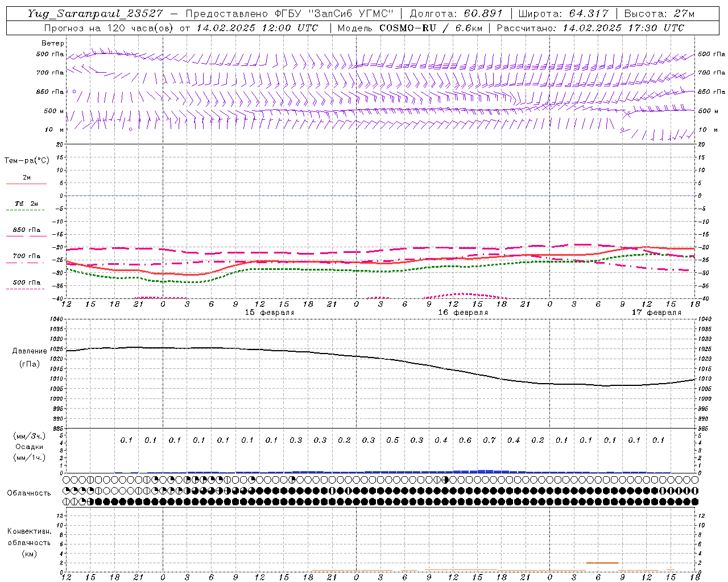The height and width of the screenshot is (582, 728).
Task: Select the 15 февраля date label
Action: coord(270,313)
